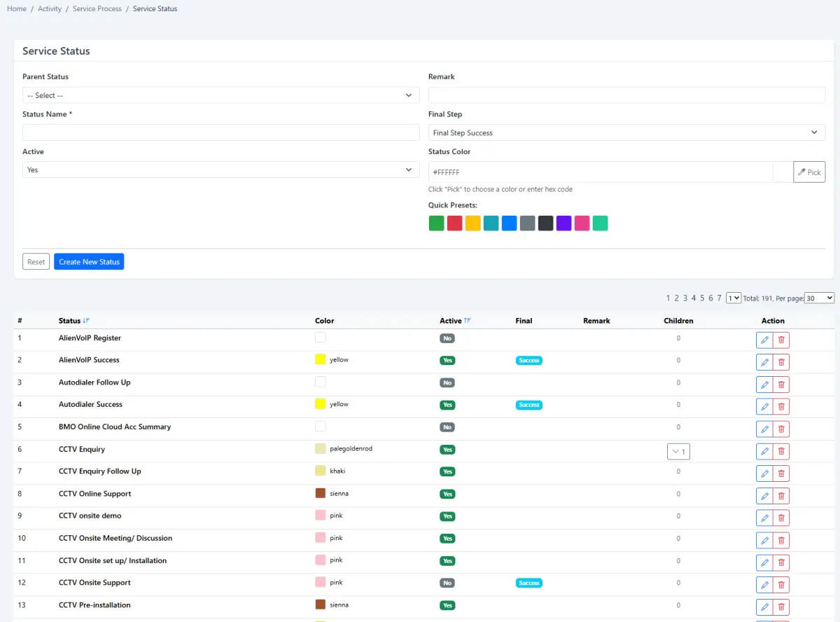Edit CCTV Pre-installation status
The image size is (840, 622).
coord(764,607)
